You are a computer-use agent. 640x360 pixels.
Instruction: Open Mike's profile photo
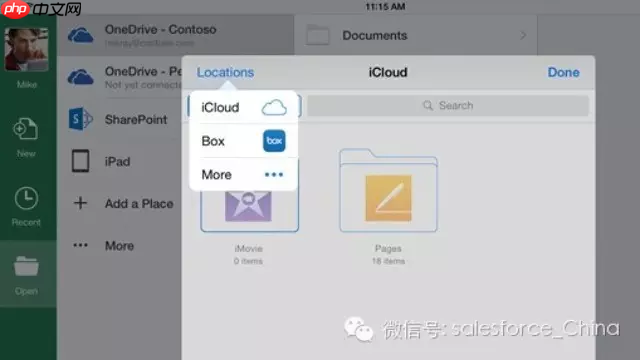27,49
